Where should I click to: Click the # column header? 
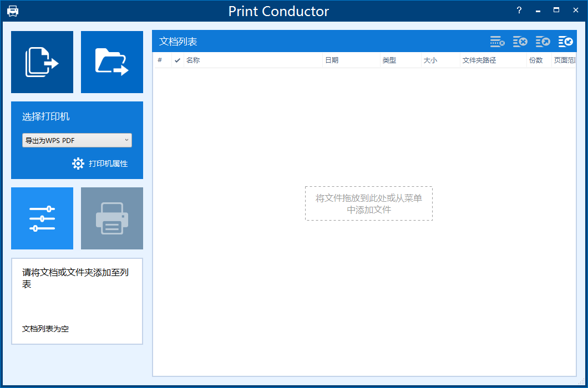[163, 60]
